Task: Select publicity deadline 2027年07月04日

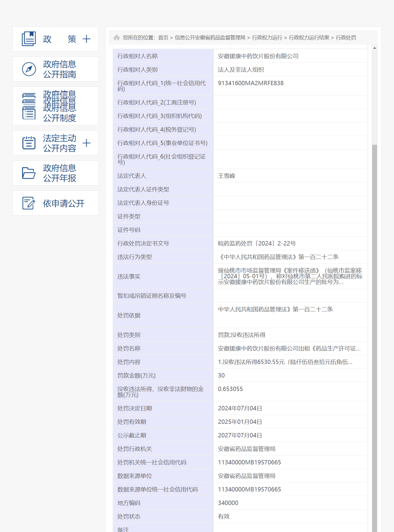Action: click(240, 435)
